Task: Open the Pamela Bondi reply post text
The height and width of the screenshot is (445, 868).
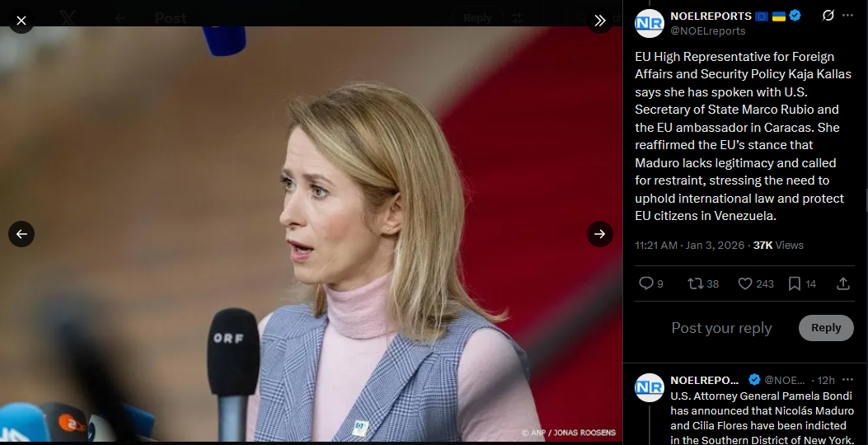Action: 762,418
